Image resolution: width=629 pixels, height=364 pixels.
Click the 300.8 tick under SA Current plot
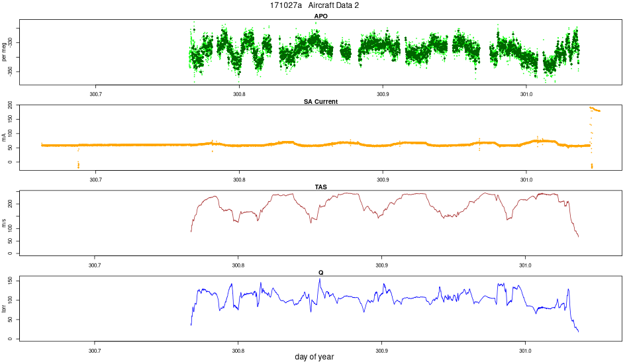239,179
